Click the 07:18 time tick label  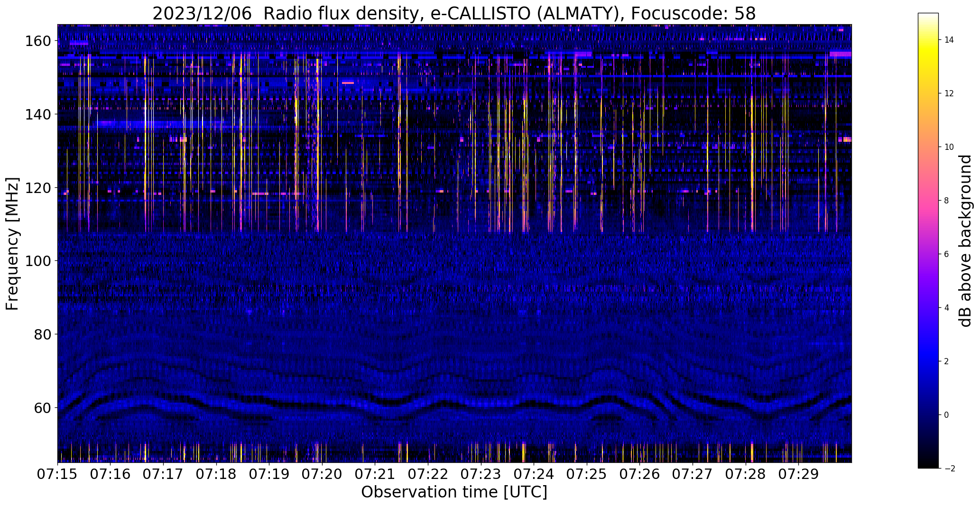coord(216,474)
